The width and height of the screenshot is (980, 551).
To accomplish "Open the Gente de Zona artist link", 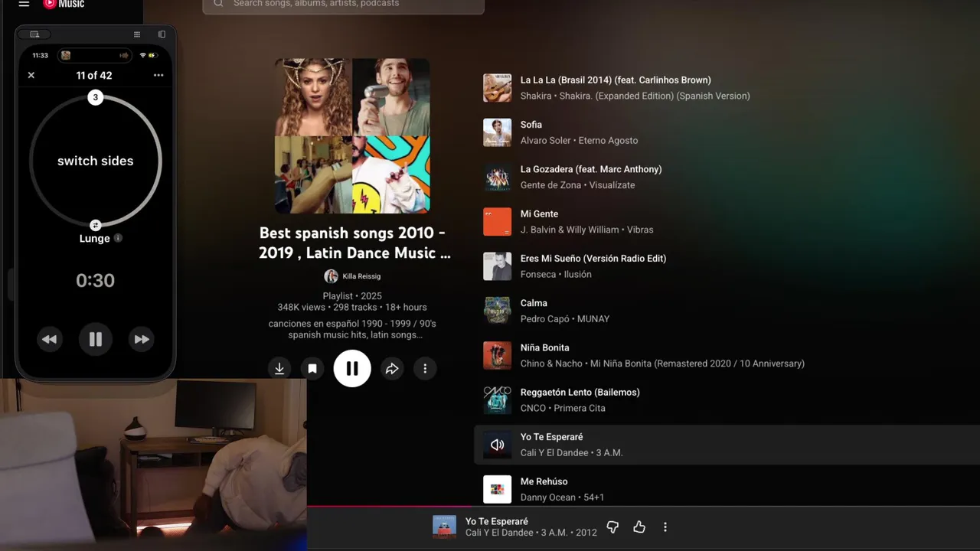I will tap(551, 185).
